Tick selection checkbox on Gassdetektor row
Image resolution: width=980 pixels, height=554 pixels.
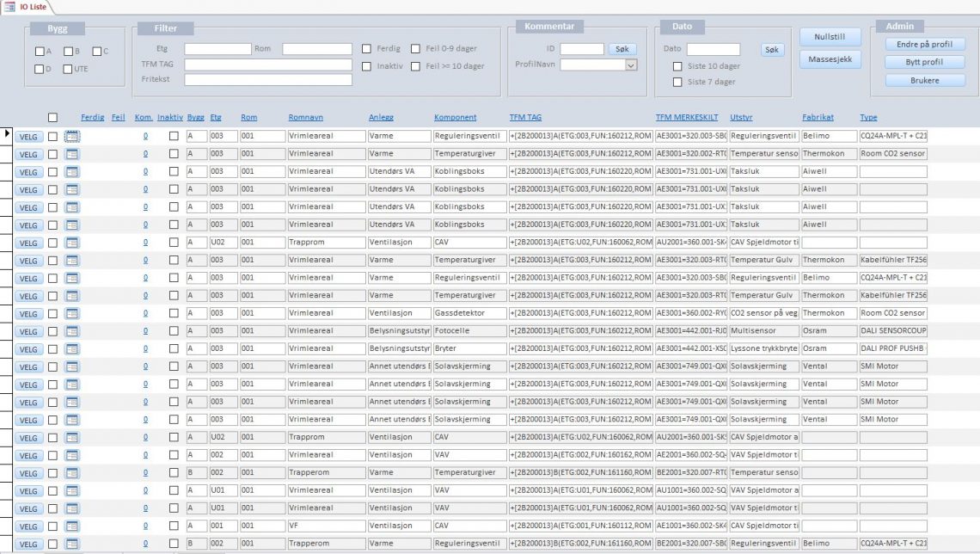click(x=52, y=313)
